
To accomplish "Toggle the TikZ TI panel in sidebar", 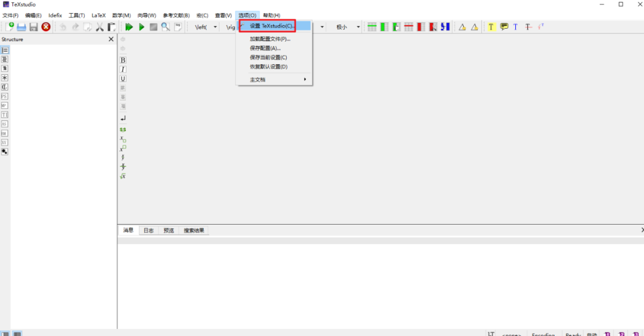I will pos(5,114).
